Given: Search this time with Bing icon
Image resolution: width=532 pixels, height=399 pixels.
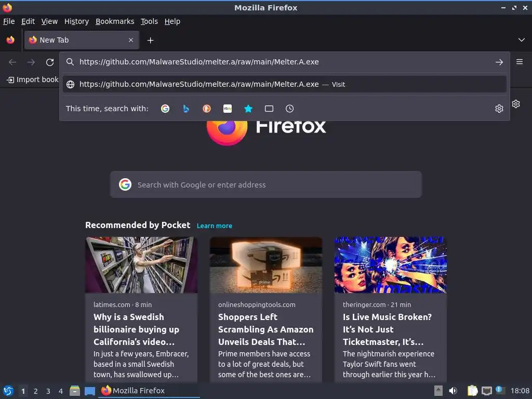Looking at the screenshot, I should [186, 109].
